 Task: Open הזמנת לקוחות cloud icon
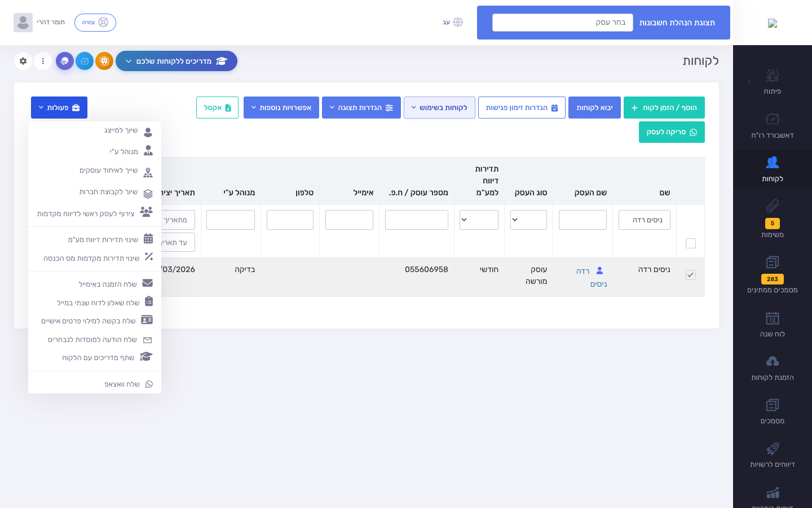click(x=772, y=361)
